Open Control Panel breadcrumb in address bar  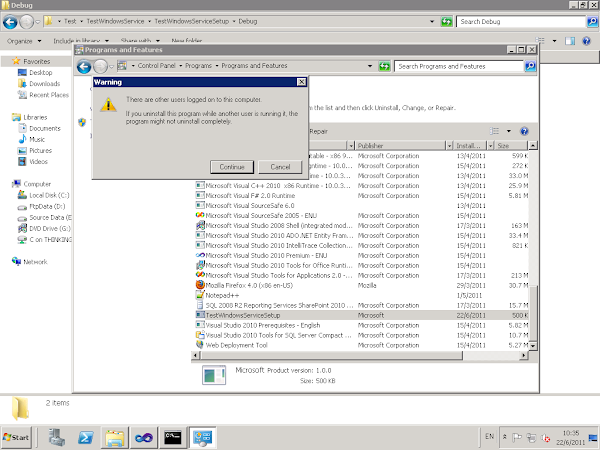pos(157,66)
